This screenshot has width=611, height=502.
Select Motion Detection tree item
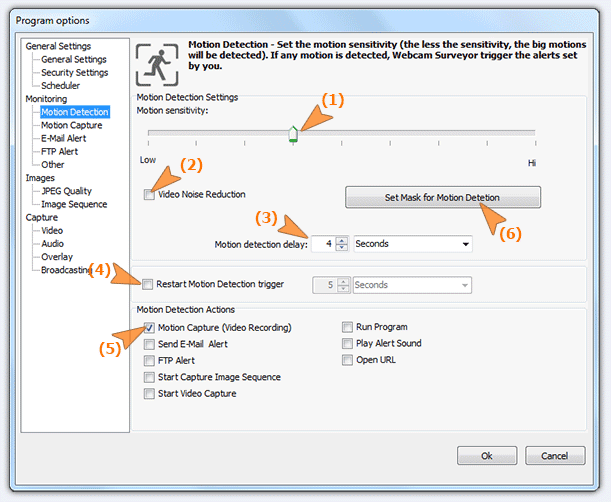click(75, 112)
